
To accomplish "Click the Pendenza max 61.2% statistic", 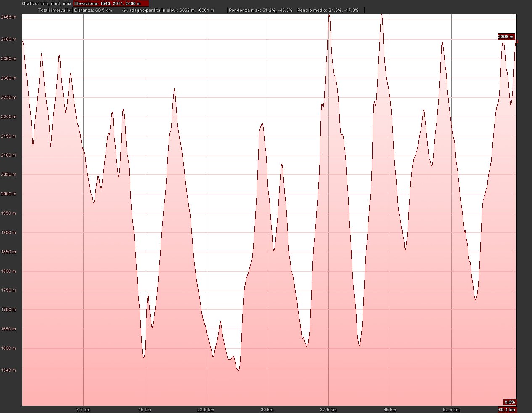I will 261,10.
